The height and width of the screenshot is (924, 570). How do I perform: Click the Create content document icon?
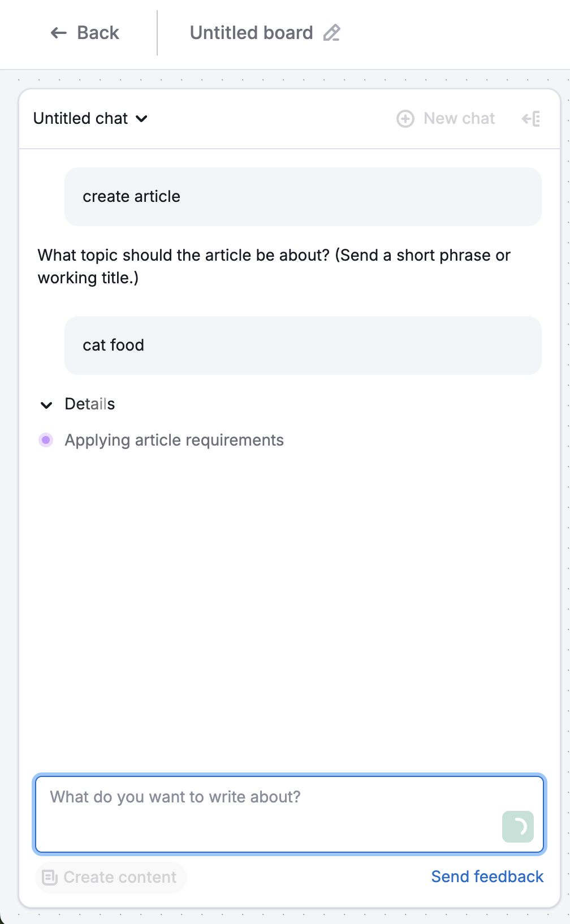click(50, 877)
